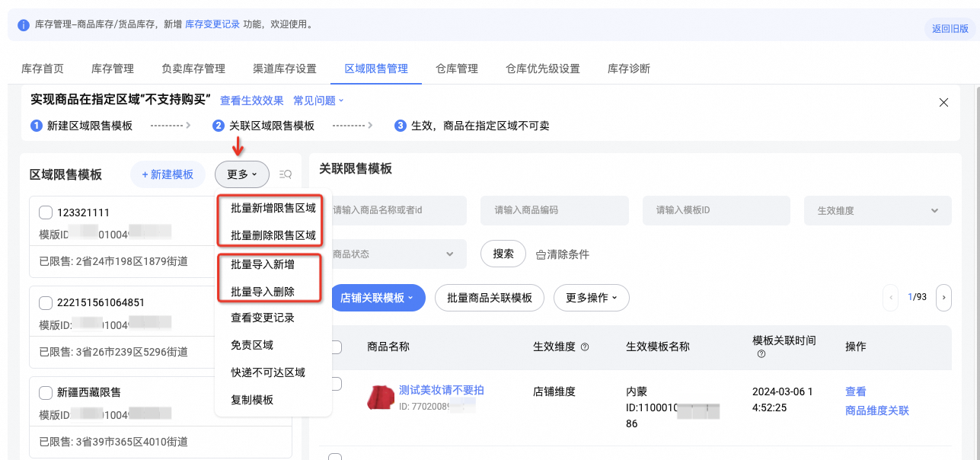This screenshot has width=980, height=460.
Task: Click the 商品维度关联 link
Action: click(x=877, y=410)
